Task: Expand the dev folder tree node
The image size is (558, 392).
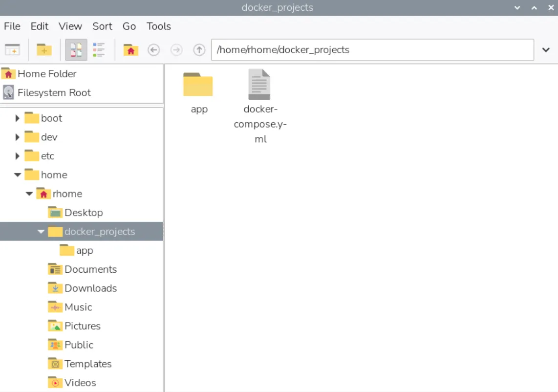Action: [x=17, y=137]
